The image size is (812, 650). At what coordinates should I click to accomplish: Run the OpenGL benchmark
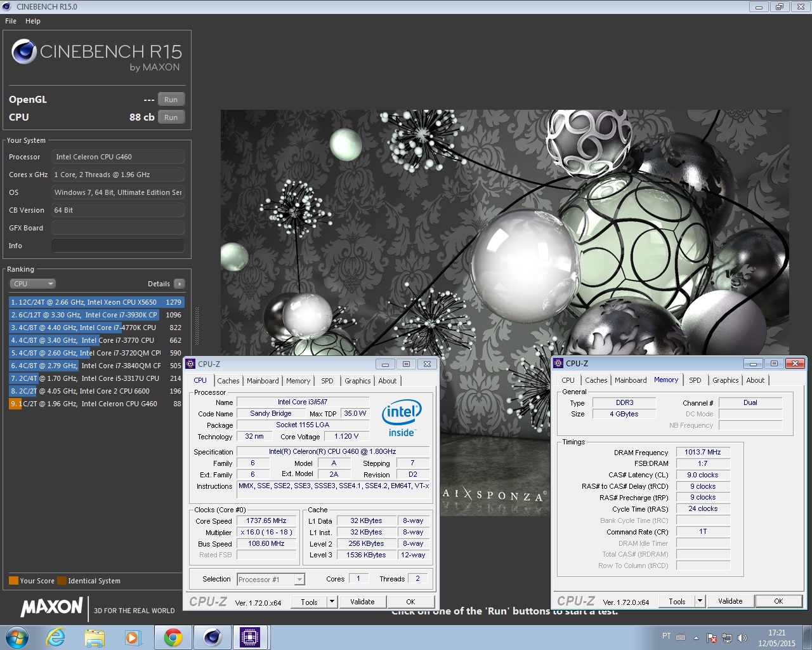pos(171,100)
